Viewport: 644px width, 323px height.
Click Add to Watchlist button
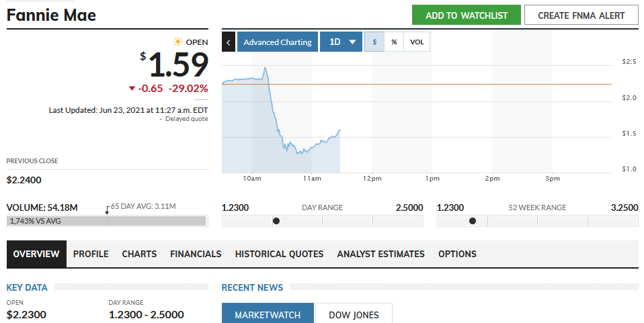point(467,15)
